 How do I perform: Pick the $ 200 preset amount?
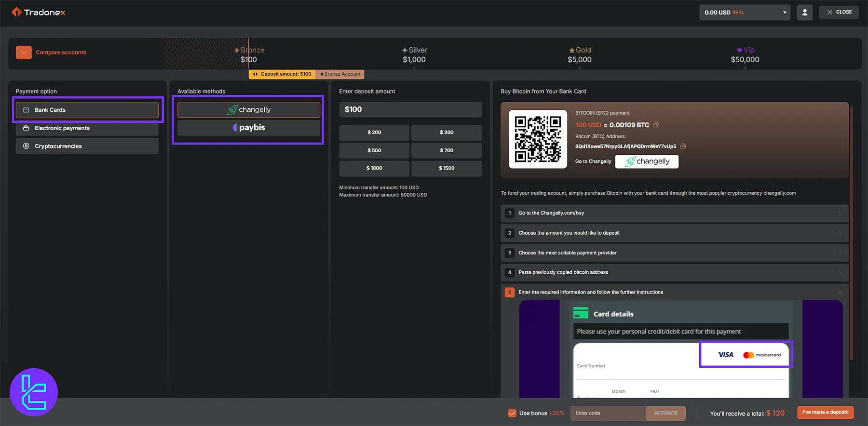tap(374, 133)
